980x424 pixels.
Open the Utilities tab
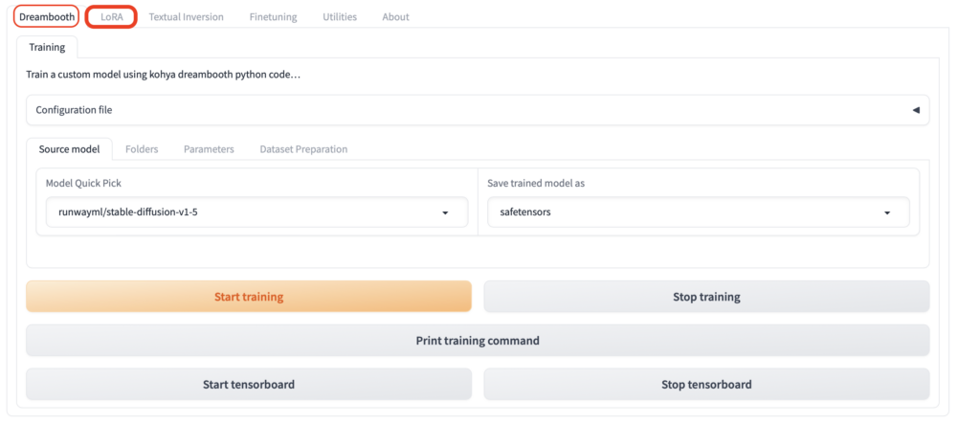tap(340, 17)
